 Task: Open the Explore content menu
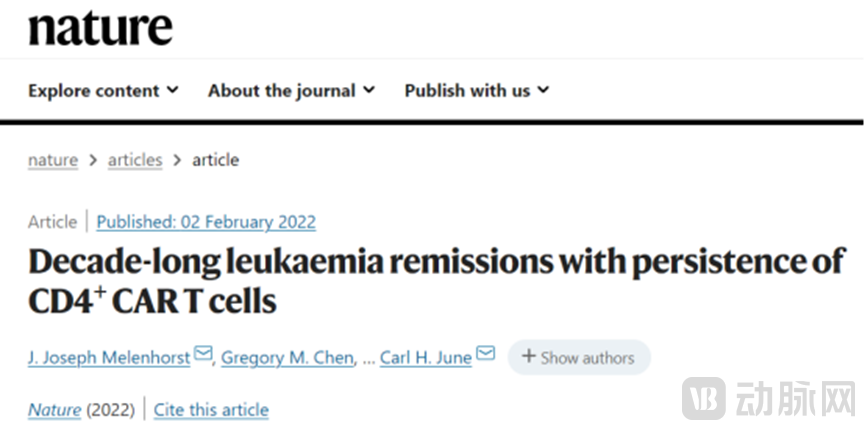(x=94, y=91)
